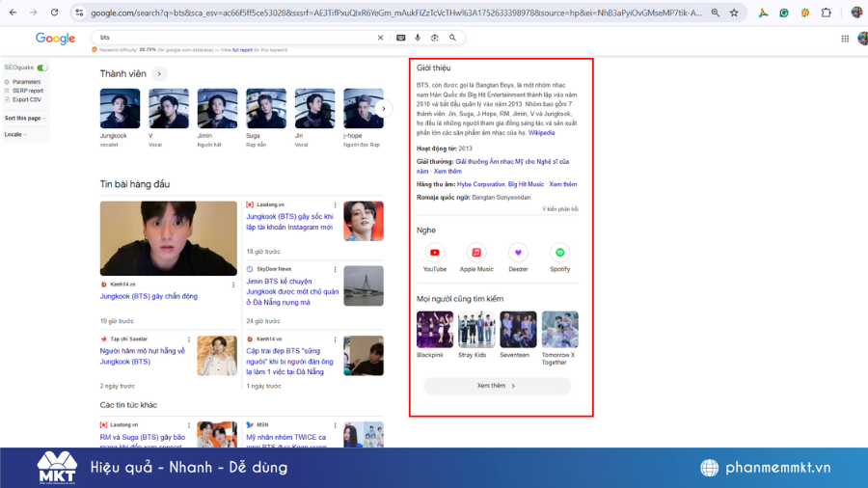Open article Người hâm mộ hụt hẫng về Jungkook

[143, 356]
